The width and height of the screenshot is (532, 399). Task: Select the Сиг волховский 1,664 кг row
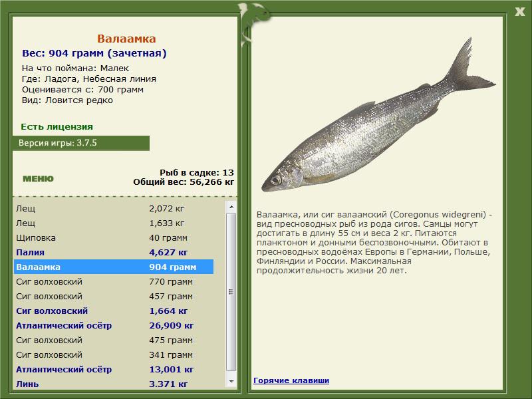pos(114,311)
